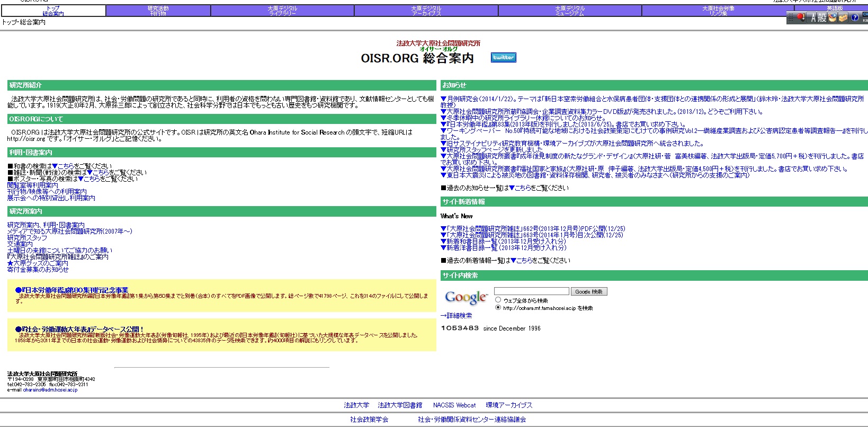Open the '旧サステイナビリティ研究教育機構' integration notice link
This screenshot has height=427, width=868.
click(x=572, y=144)
